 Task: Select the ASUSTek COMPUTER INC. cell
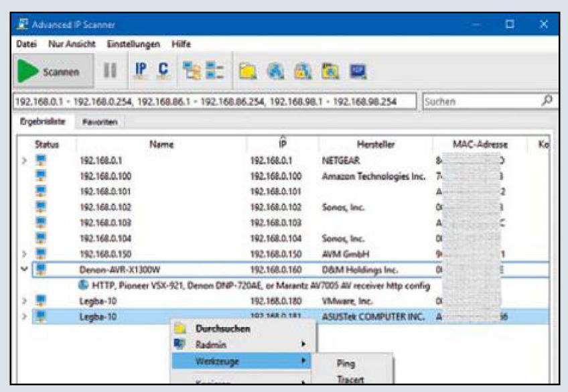click(x=374, y=317)
